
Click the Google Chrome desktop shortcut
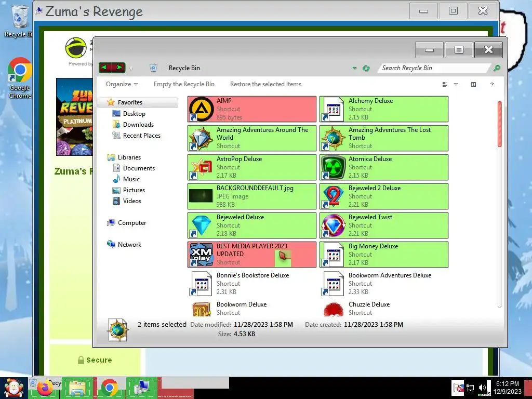coord(20,78)
